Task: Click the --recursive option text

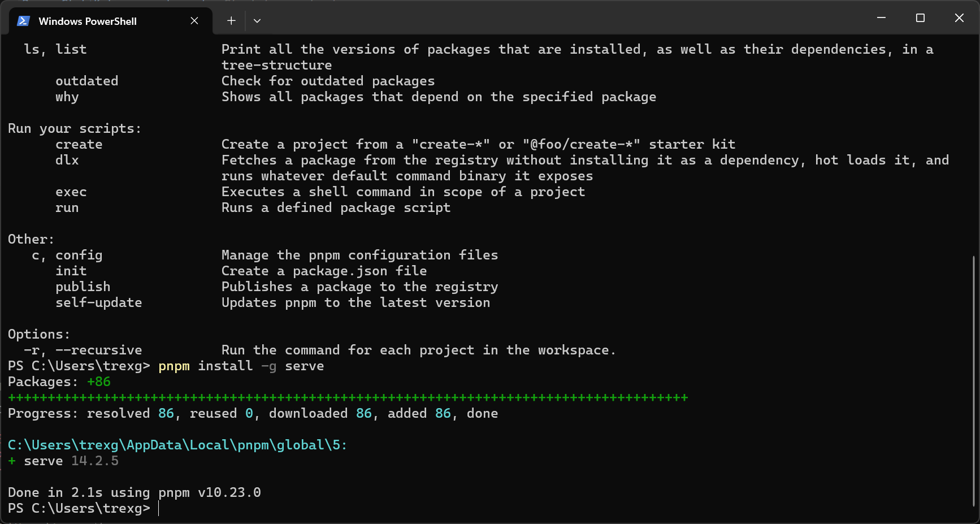Action: point(98,350)
